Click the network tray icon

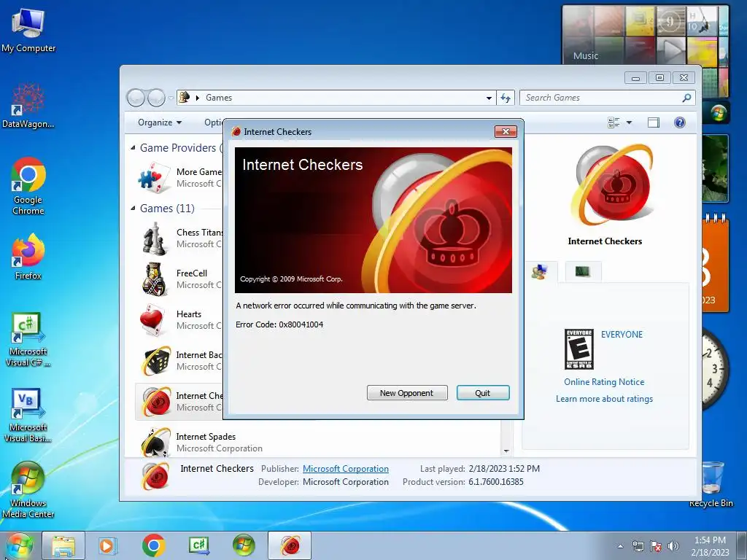638,546
